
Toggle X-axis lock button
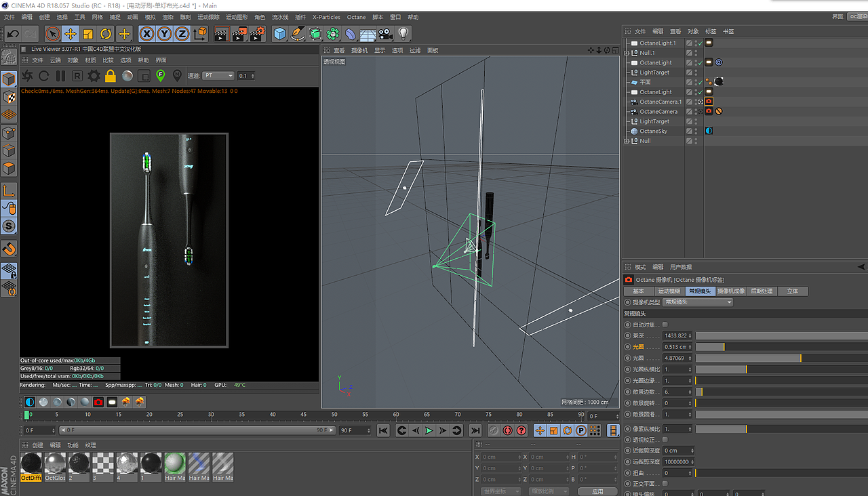click(x=146, y=34)
